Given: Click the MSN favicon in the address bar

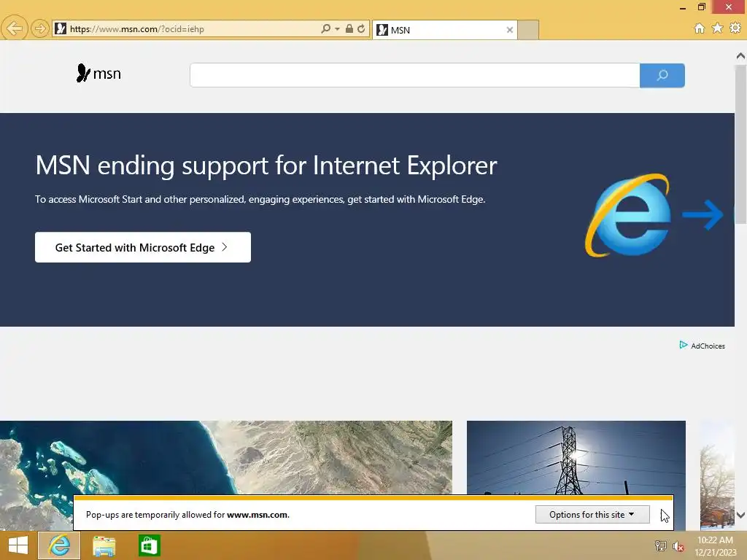Looking at the screenshot, I should click(x=61, y=28).
